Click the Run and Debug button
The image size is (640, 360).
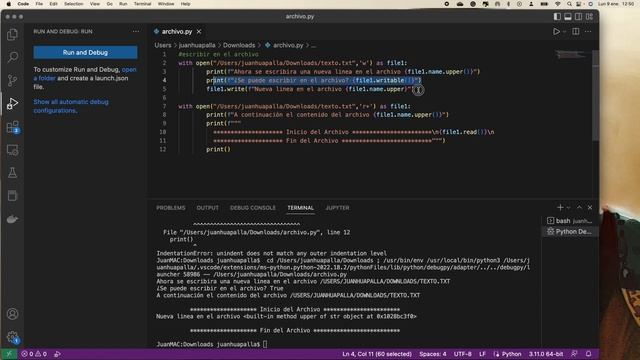85,52
